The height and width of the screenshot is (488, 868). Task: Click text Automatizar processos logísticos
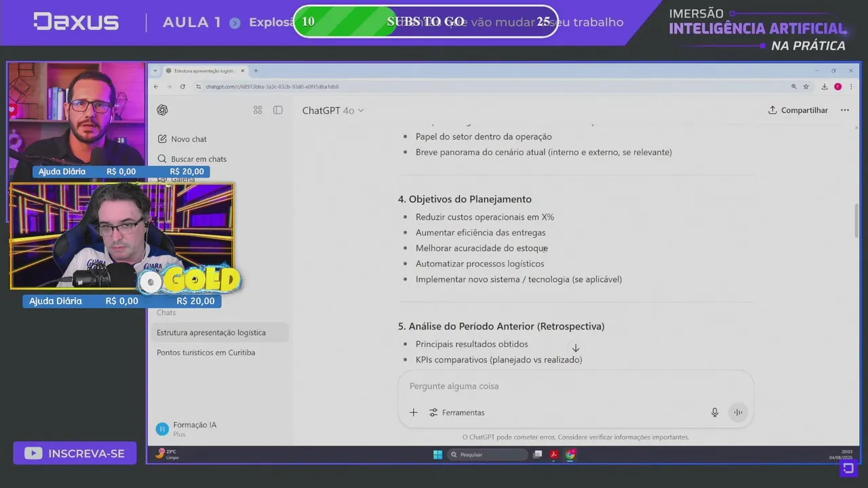tap(479, 264)
